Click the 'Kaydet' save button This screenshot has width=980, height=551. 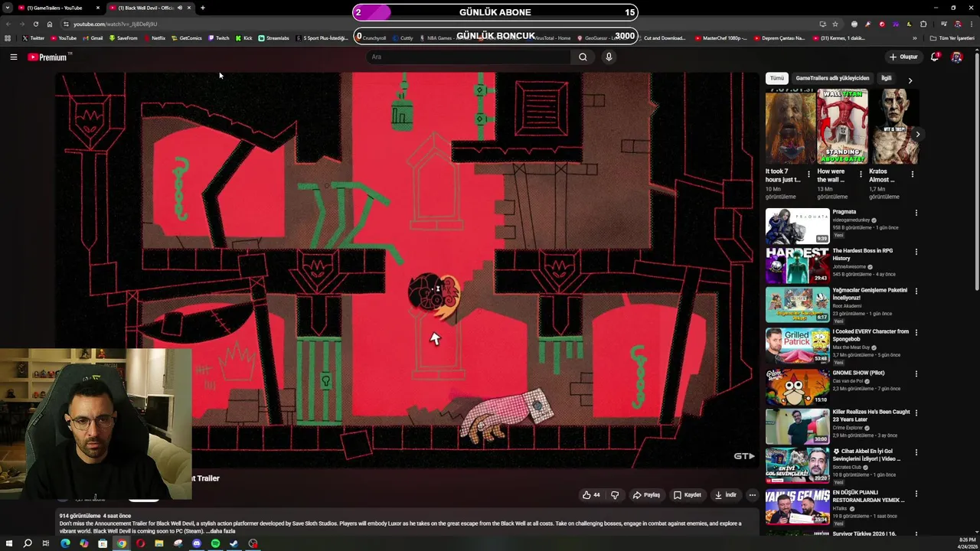click(688, 495)
